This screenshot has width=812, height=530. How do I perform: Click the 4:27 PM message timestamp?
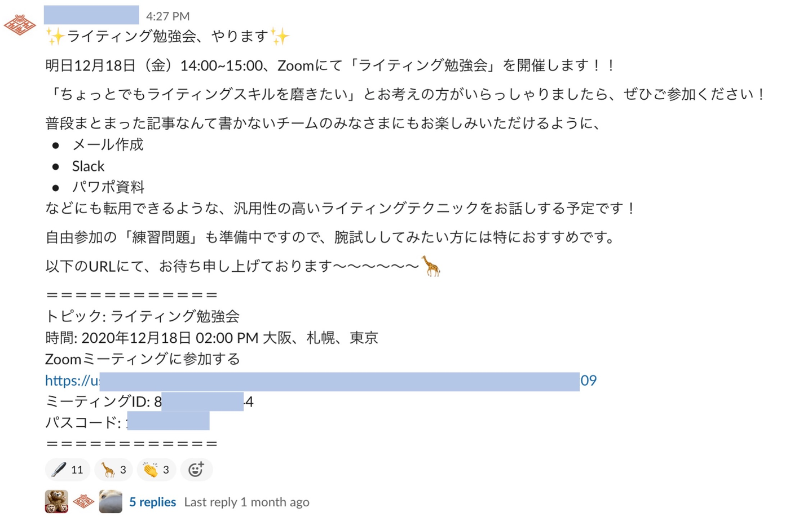click(167, 16)
